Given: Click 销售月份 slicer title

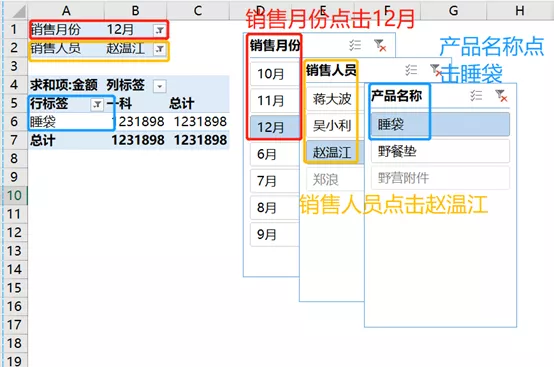Looking at the screenshot, I should 275,45.
